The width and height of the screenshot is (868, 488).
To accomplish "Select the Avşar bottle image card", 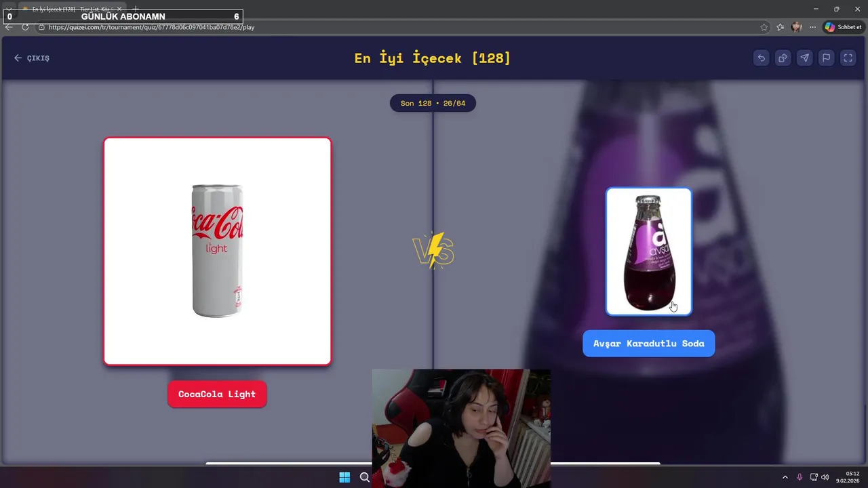I will coord(649,251).
